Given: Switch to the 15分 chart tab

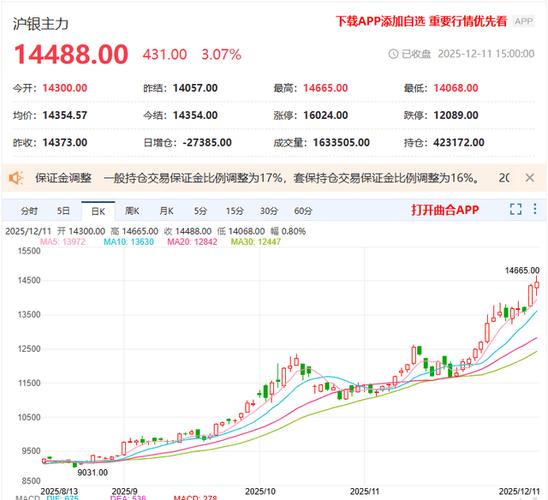Looking at the screenshot, I should pos(235,211).
